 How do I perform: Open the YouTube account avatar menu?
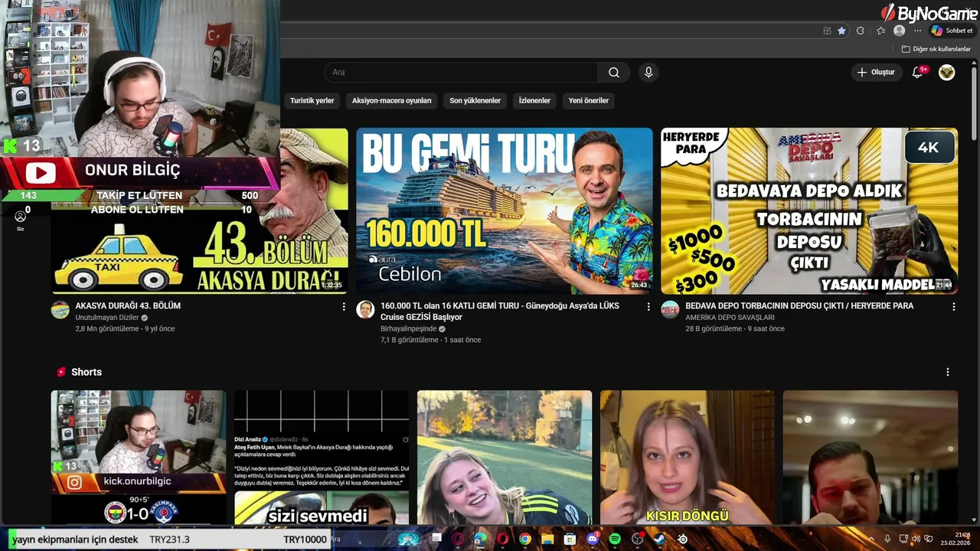(x=947, y=73)
